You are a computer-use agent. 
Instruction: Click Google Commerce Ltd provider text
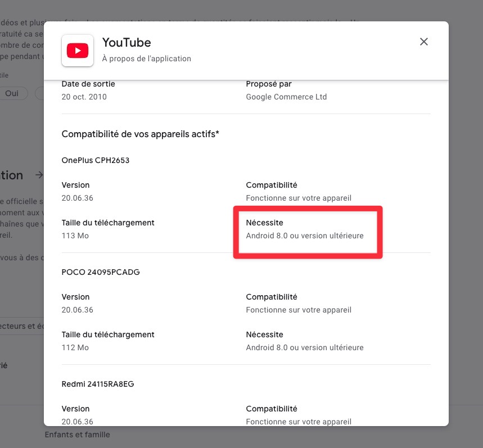pos(286,97)
